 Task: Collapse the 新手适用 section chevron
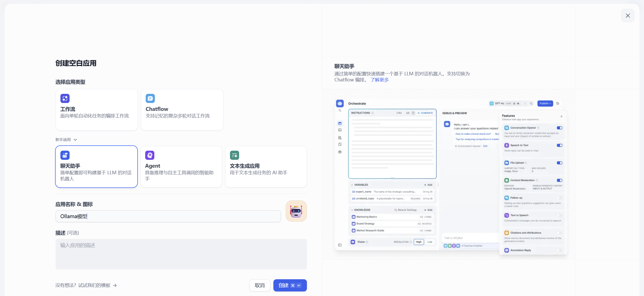75,140
